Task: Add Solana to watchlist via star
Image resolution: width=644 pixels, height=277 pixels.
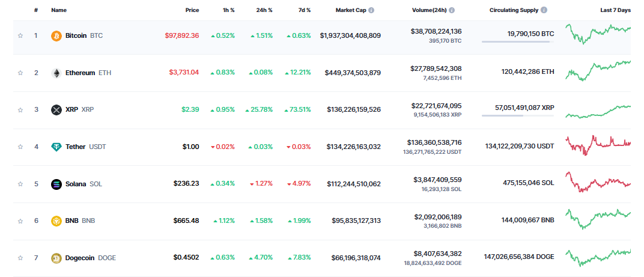Action: click(x=20, y=184)
